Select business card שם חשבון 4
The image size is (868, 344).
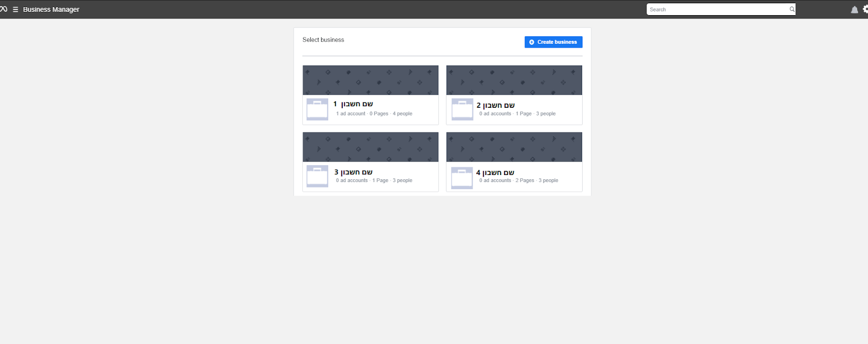click(514, 162)
